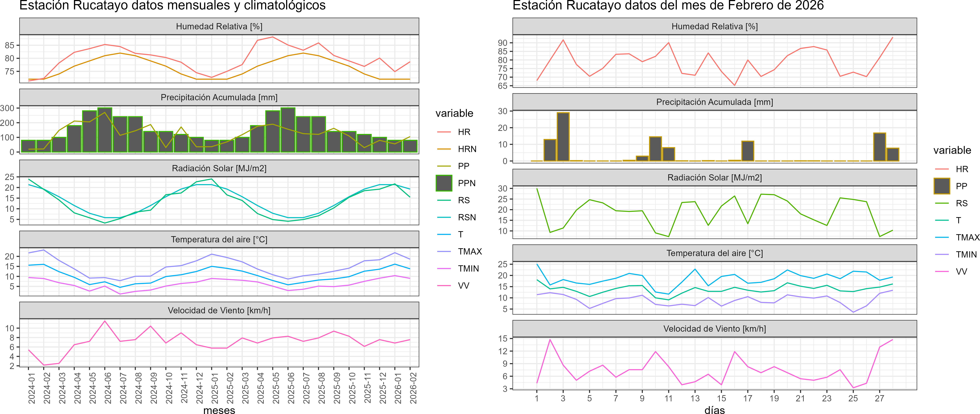980x414 pixels.
Task: Click left Temperatura del aire panel header
Action: (219, 239)
